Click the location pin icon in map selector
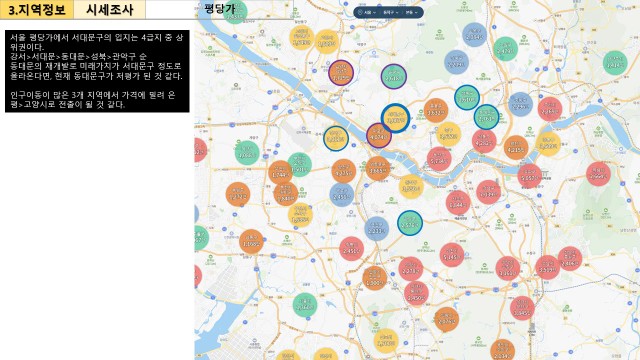Viewport: 640px width, 360px height. click(x=360, y=13)
